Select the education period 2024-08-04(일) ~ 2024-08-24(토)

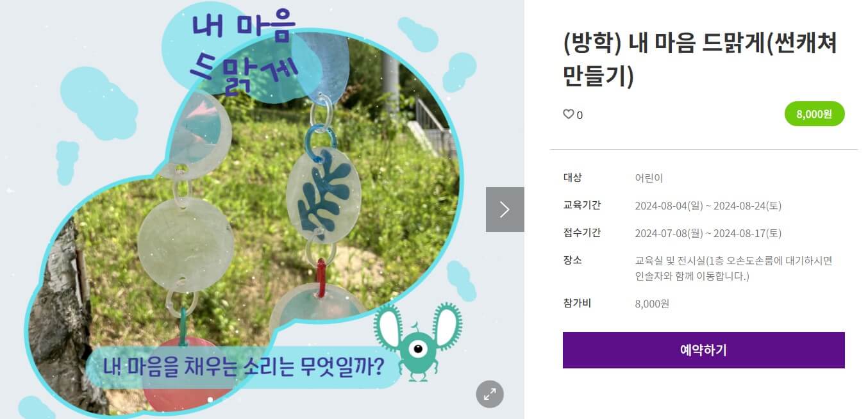[x=708, y=206]
